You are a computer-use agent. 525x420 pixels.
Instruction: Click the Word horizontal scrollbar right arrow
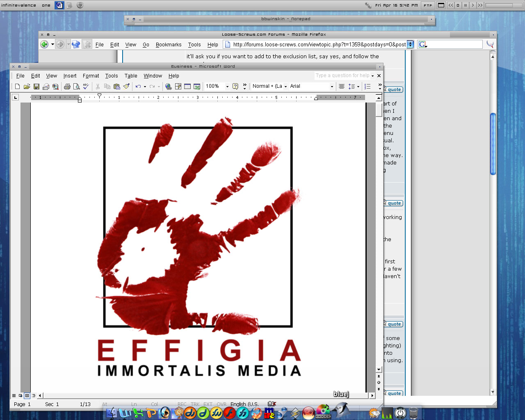tap(372, 395)
